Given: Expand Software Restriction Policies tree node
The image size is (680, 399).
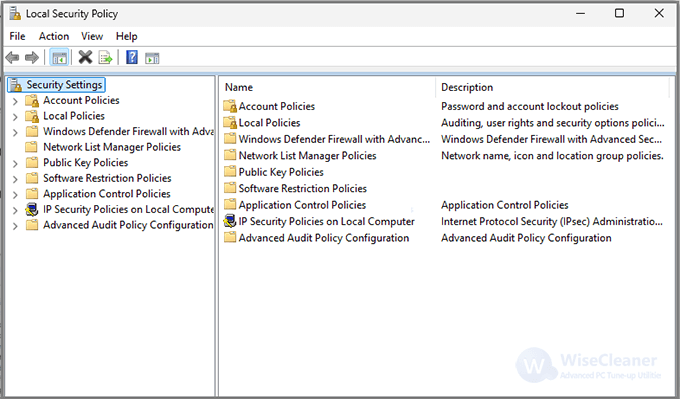Looking at the screenshot, I should tap(15, 180).
